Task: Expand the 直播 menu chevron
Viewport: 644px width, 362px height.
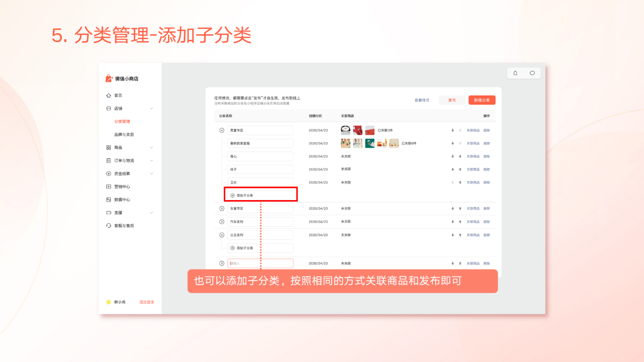Action: (x=151, y=213)
